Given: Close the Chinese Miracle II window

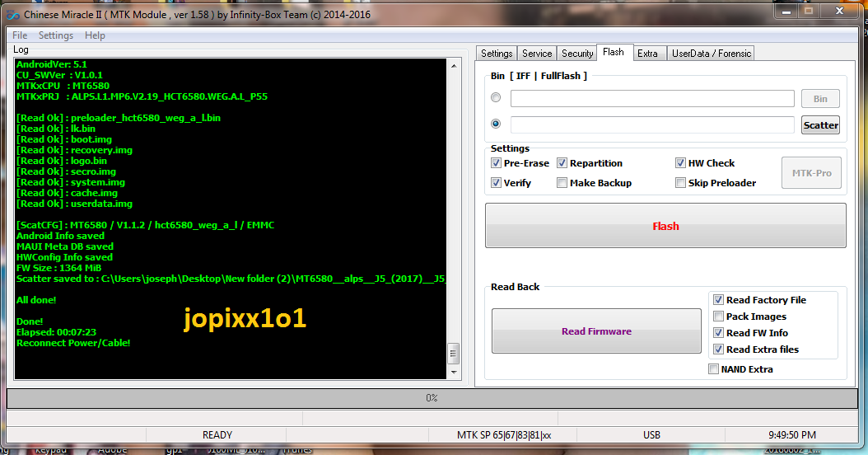Looking at the screenshot, I should coord(840,11).
